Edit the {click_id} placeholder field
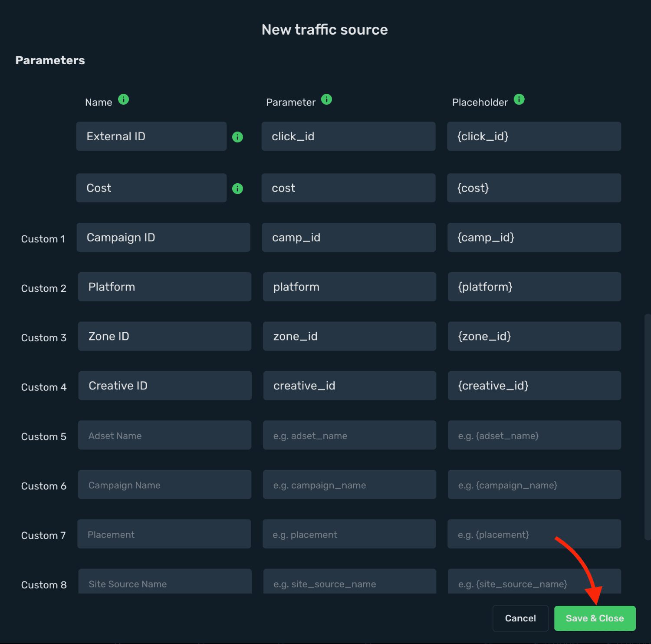 tap(534, 136)
